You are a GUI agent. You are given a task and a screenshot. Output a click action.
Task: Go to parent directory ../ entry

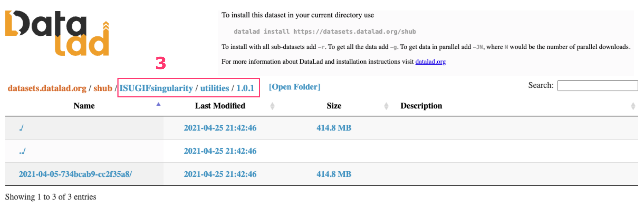tap(22, 151)
